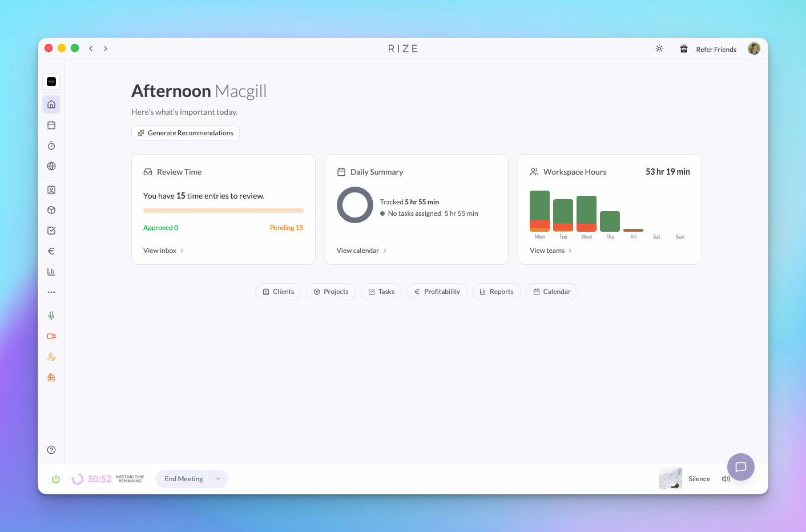Viewport: 806px width, 532px height.
Task: Select the cube projects sidebar icon
Action: 51,210
